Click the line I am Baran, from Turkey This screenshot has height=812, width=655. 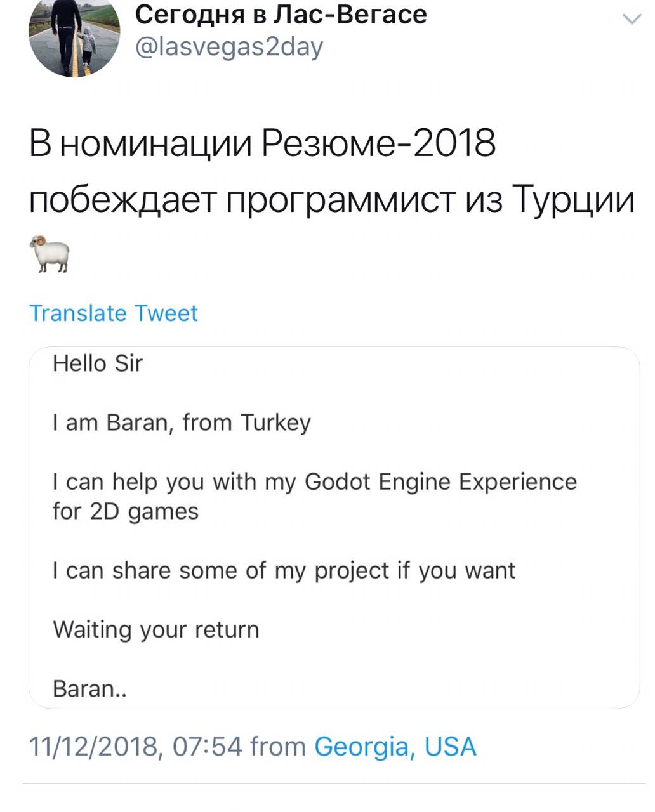point(182,422)
